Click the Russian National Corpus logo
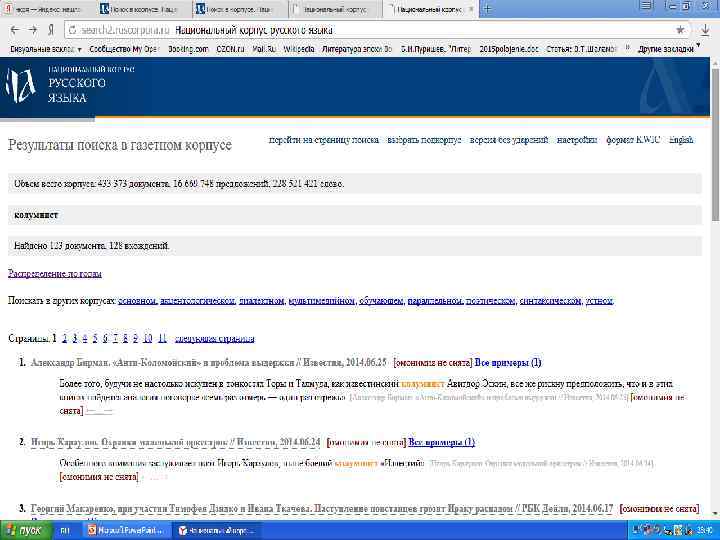 (x=21, y=84)
